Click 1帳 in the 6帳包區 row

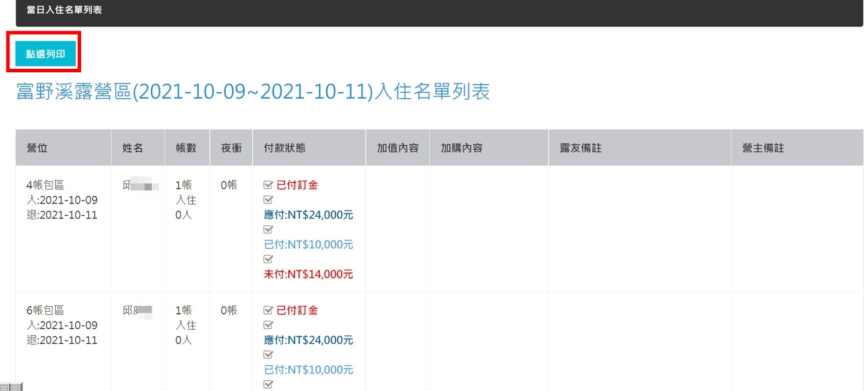coord(183,310)
